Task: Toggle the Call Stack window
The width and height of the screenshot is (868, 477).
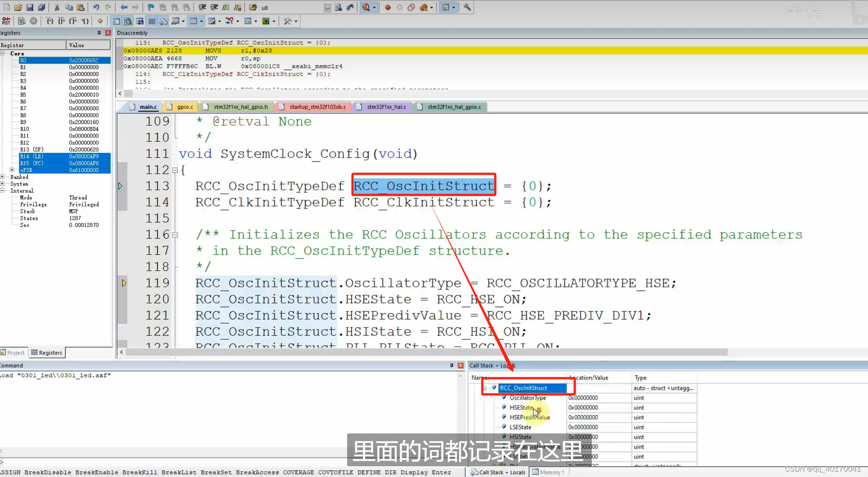Action: pyautogui.click(x=163, y=21)
